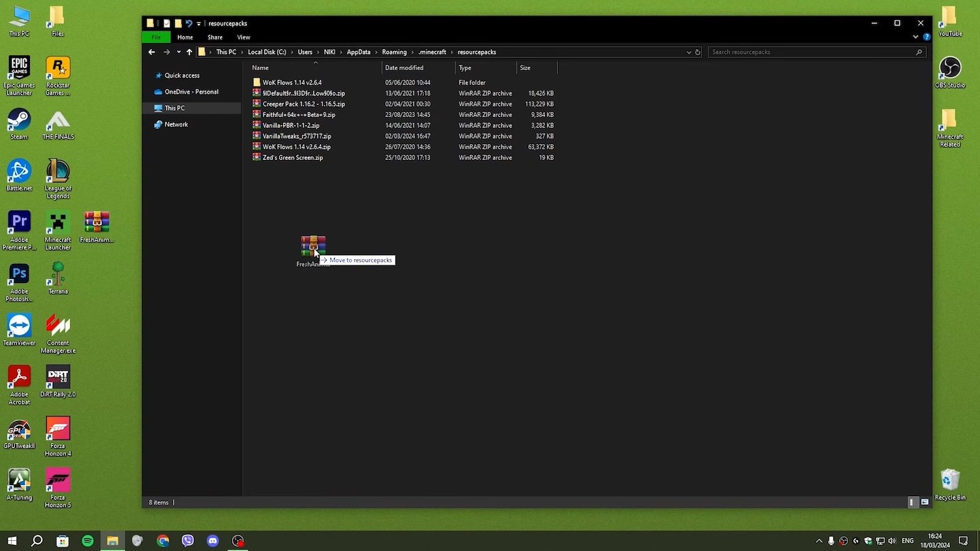The height and width of the screenshot is (551, 980).
Task: Expand the ribbon with the chevron
Action: 915,37
